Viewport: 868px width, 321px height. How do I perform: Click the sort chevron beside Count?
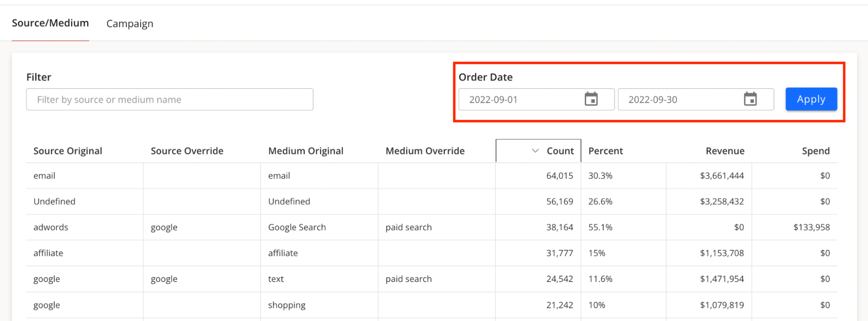click(535, 151)
